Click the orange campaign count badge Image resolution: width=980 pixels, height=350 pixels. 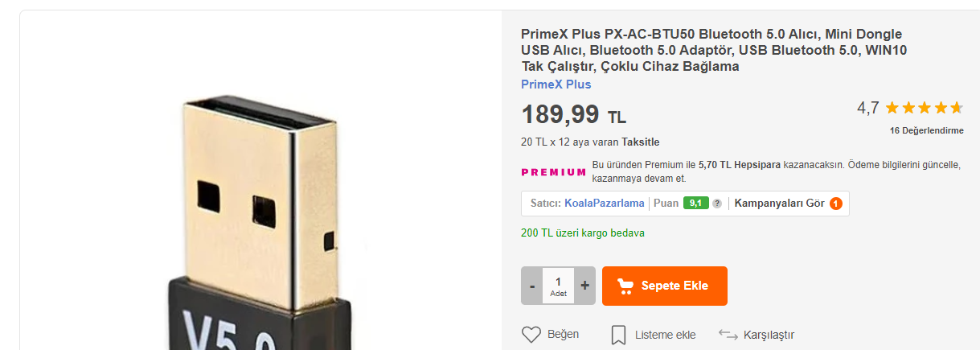click(x=836, y=204)
